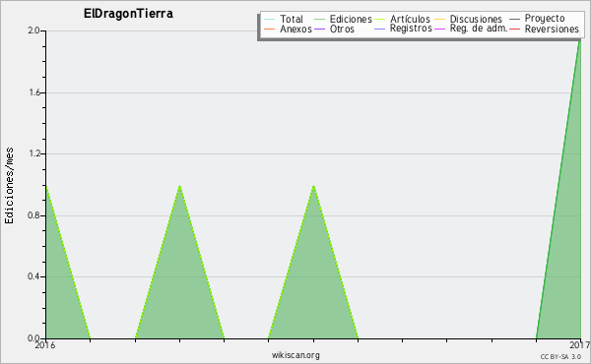Select the Reg. de adm. legend entry

[x=479, y=29]
